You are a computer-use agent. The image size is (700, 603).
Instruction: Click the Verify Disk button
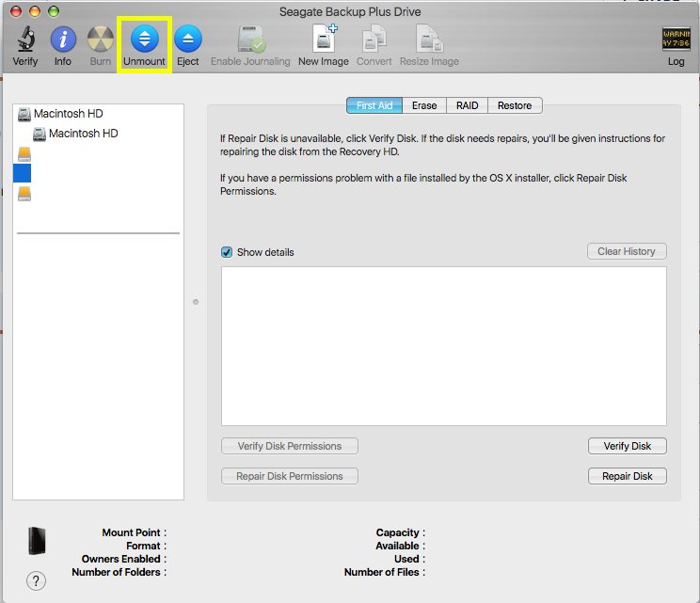click(628, 446)
